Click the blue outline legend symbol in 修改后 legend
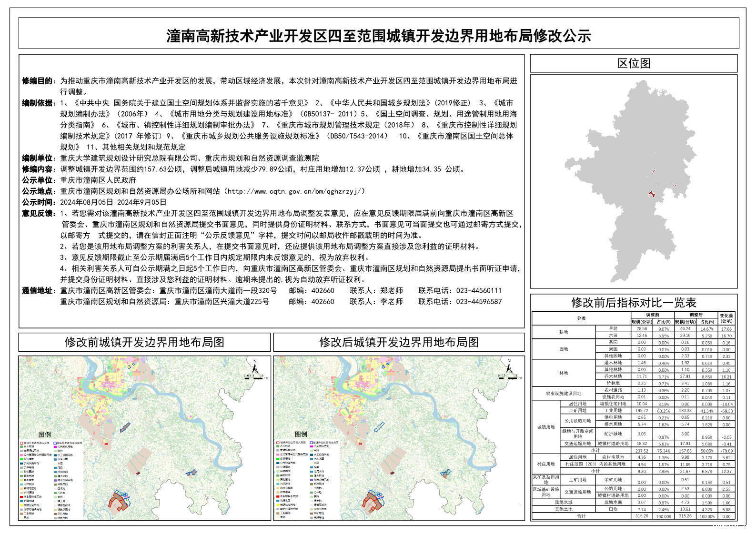 [x=312, y=442]
